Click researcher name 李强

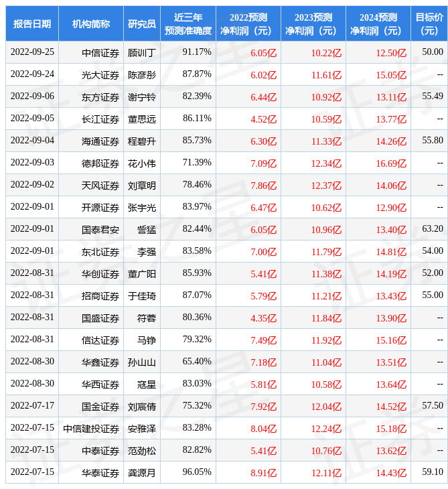[x=146, y=252]
